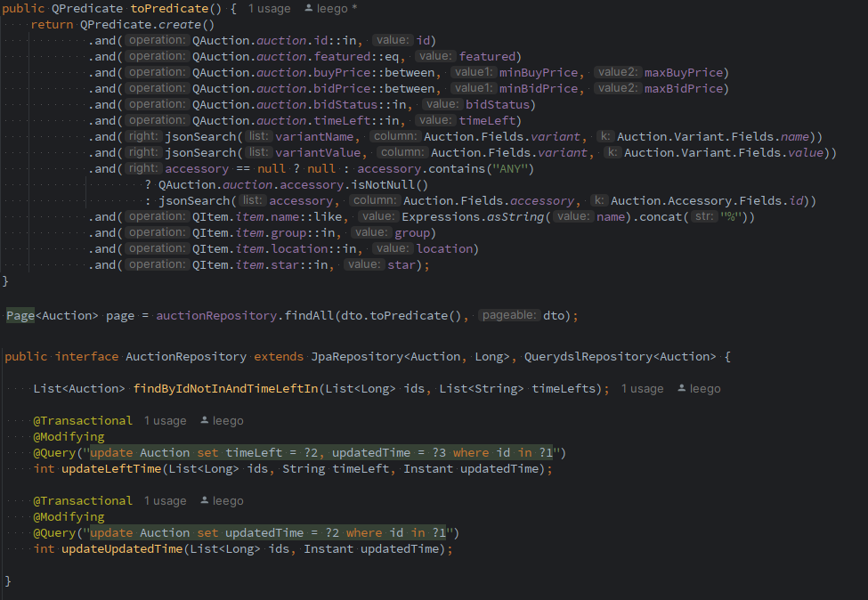
Task: Click the 'maxBidPrice' argument
Action: pyautogui.click(x=684, y=88)
